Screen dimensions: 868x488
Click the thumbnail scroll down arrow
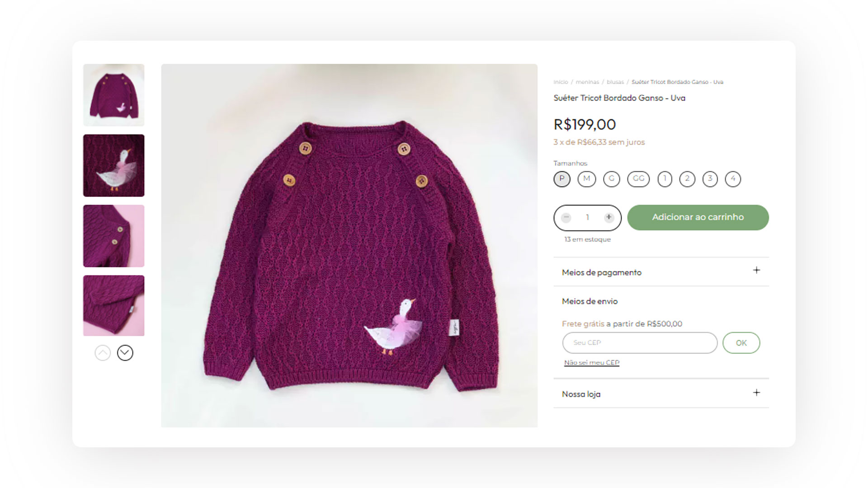click(125, 353)
